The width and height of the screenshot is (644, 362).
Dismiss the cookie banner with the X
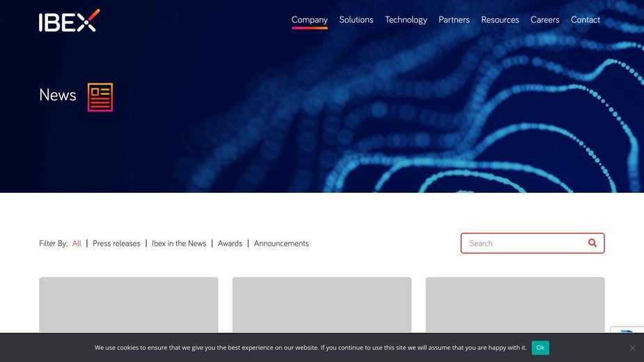tap(632, 348)
